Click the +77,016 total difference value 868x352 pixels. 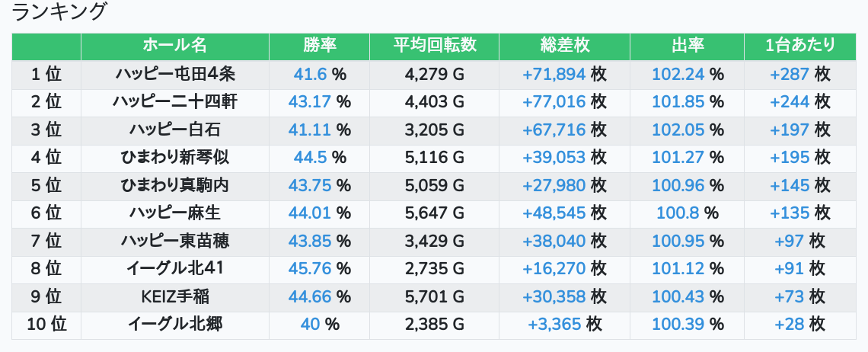pos(554,102)
